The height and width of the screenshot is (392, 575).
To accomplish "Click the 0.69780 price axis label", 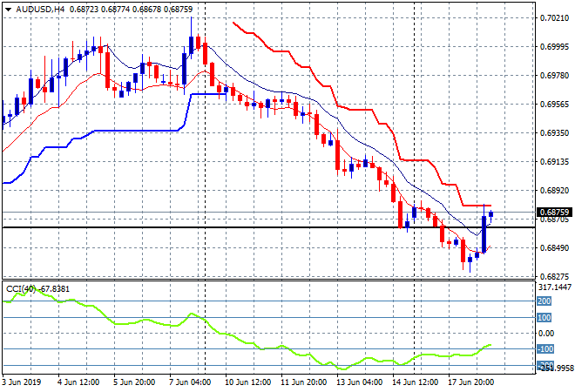I will [x=554, y=75].
